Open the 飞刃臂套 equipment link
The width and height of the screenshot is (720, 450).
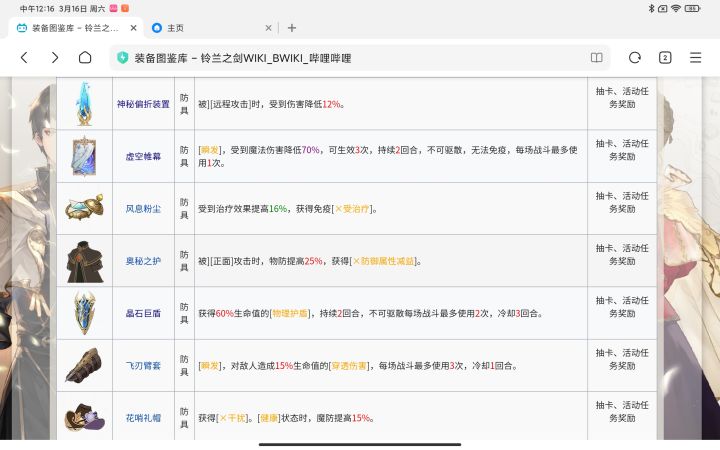coord(143,366)
